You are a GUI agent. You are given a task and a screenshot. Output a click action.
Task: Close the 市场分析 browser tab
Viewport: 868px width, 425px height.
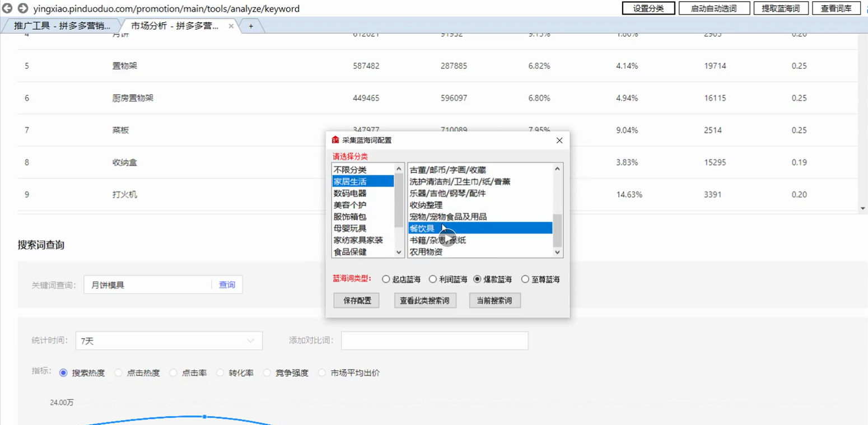(231, 26)
